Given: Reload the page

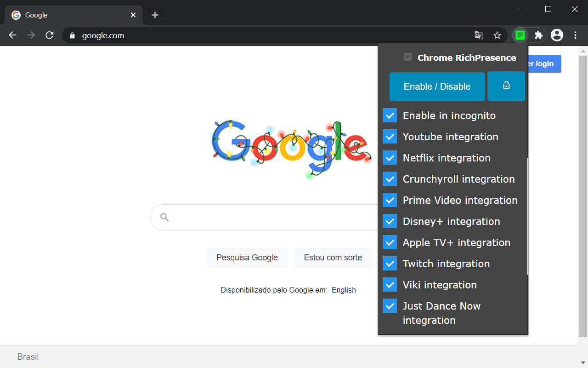Looking at the screenshot, I should (50, 35).
